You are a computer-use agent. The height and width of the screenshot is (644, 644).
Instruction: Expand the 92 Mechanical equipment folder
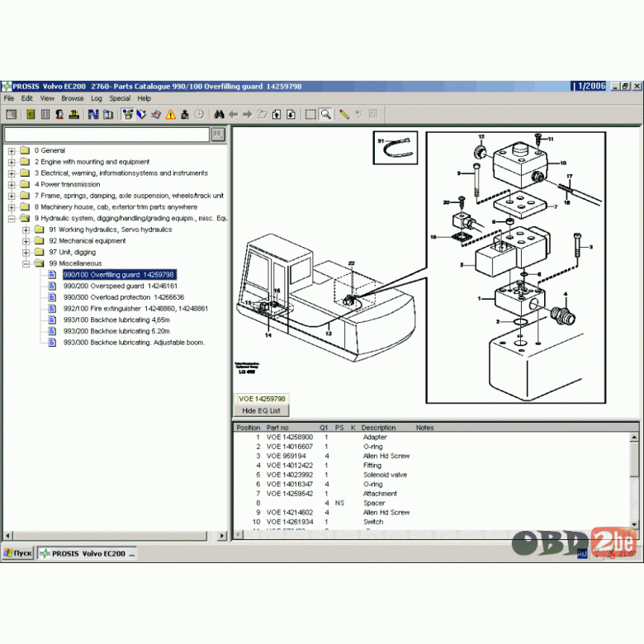tap(26, 241)
